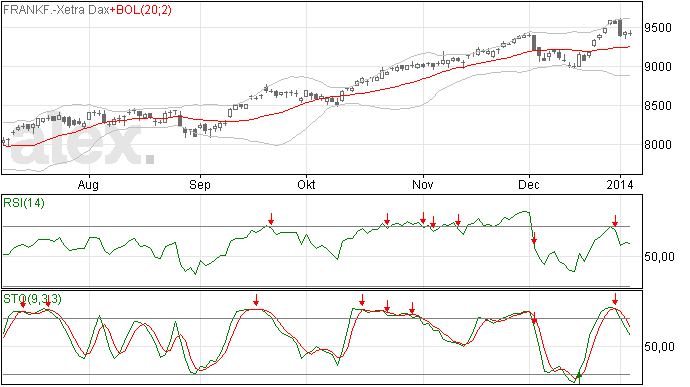Click the Aug month label
Image resolution: width=690 pixels, height=387 pixels.
click(x=88, y=184)
